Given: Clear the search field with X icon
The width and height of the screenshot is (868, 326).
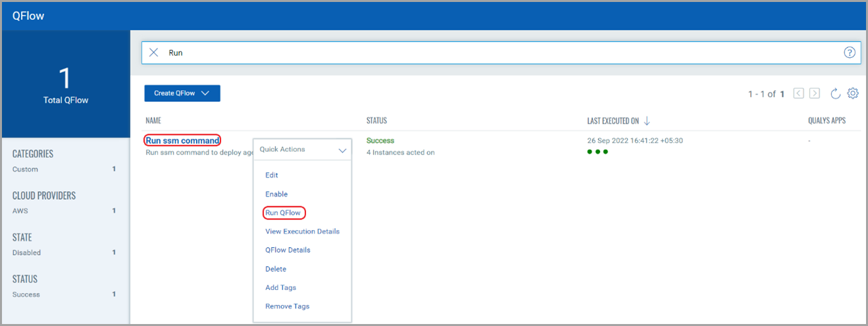Looking at the screenshot, I should [x=153, y=53].
